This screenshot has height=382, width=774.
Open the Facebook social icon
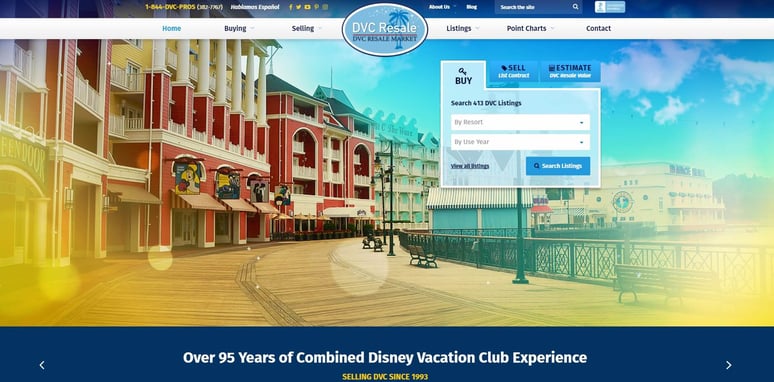tap(290, 7)
